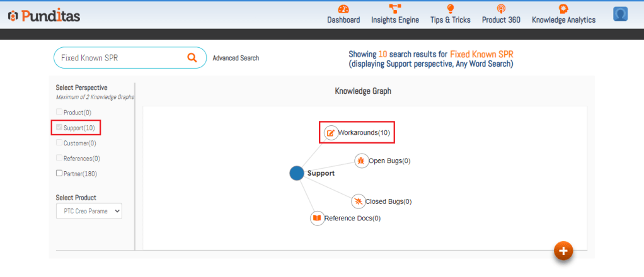Screen dimensions: 644x277
Task: Click the Open Bugs bug icon
Action: click(361, 161)
